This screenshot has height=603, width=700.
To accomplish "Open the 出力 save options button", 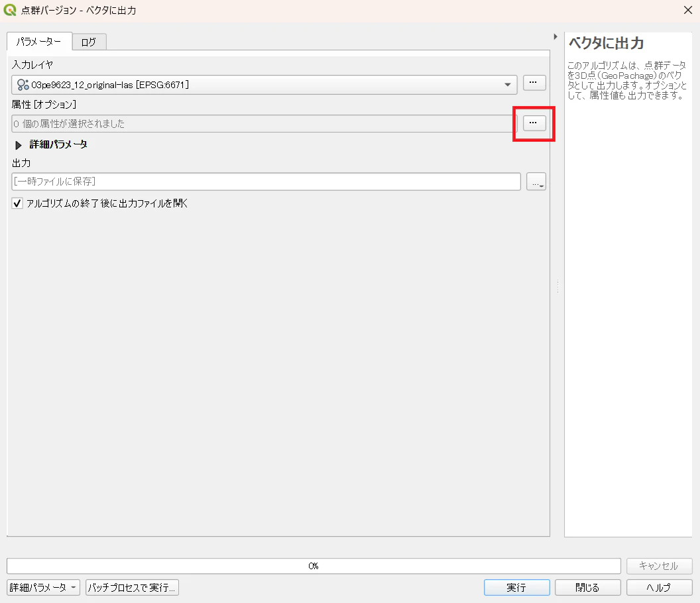I will tap(536, 182).
